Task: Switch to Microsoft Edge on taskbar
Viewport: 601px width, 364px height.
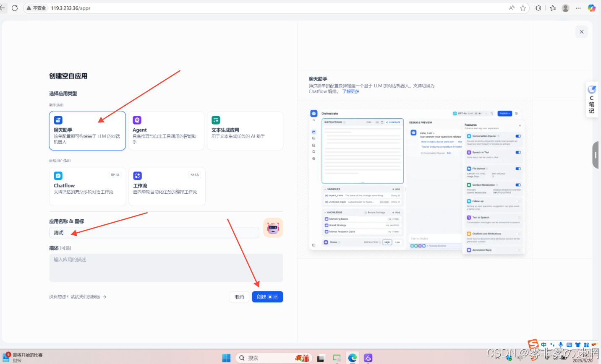Action: click(353, 358)
